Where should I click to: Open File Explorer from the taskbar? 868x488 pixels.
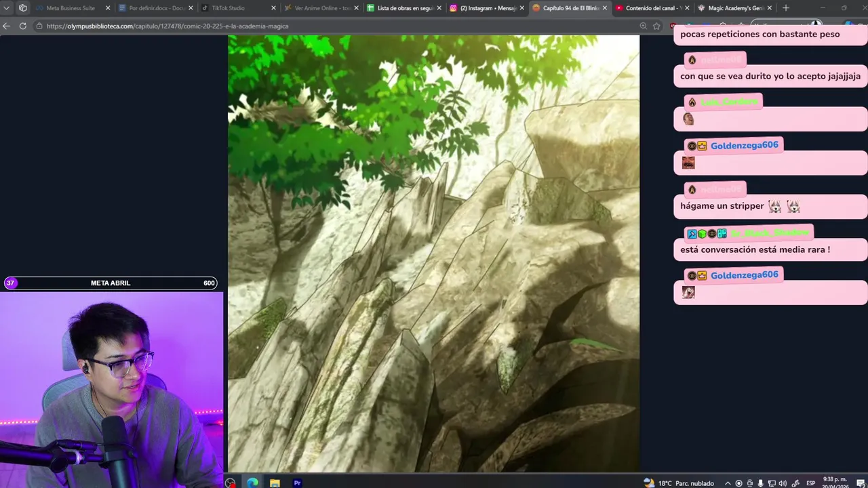275,483
